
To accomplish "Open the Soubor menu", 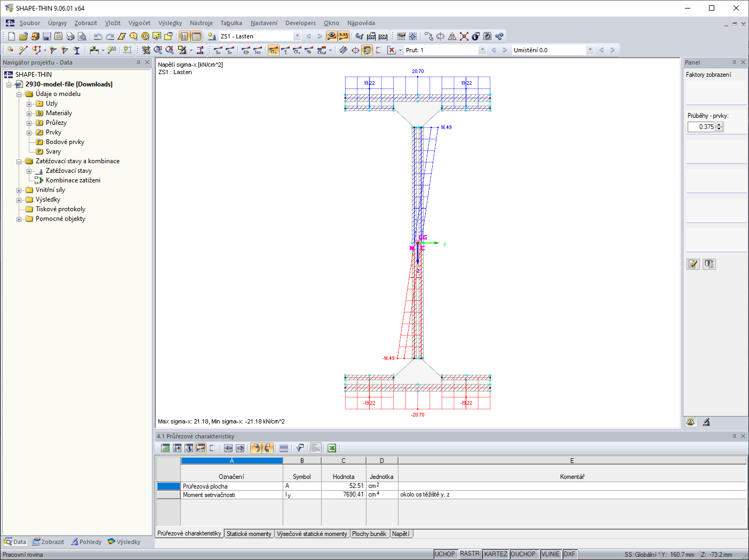I will coord(30,23).
